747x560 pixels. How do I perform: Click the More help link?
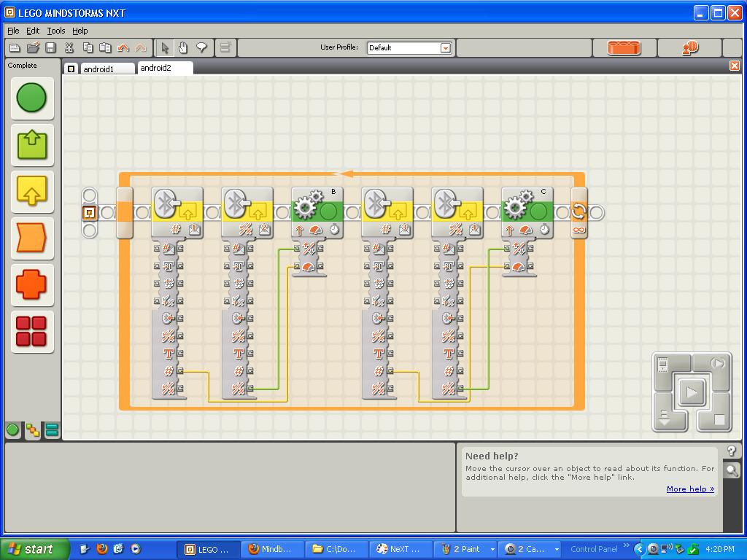(690, 489)
